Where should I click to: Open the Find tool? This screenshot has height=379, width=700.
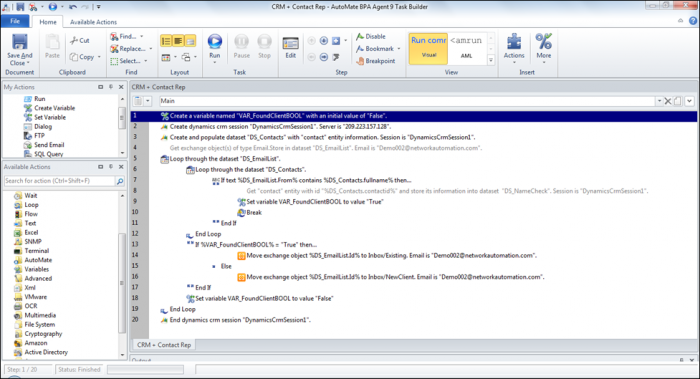pos(123,37)
